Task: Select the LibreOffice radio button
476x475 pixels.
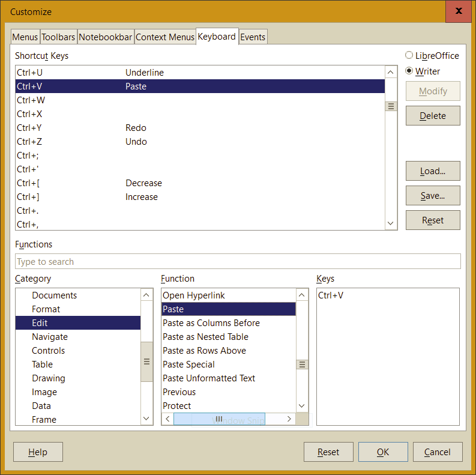Action: [x=409, y=56]
